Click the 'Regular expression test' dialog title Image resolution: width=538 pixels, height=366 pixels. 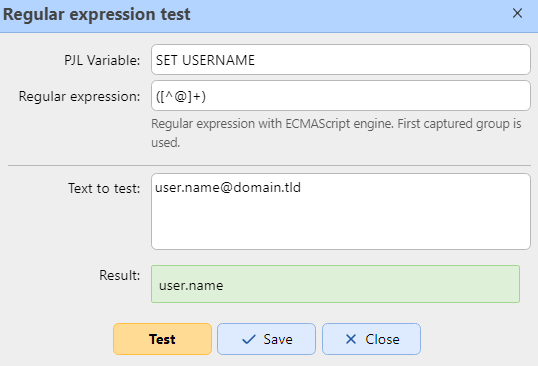click(x=97, y=14)
